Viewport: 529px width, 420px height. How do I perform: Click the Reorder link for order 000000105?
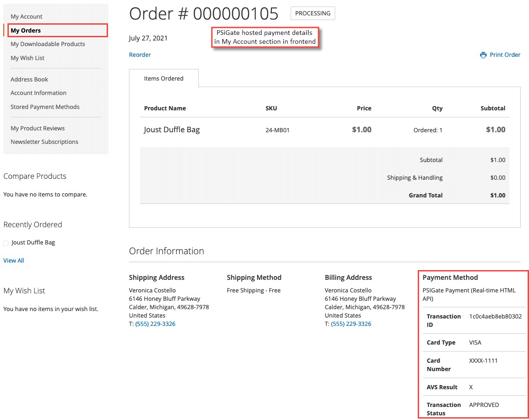[x=140, y=54]
